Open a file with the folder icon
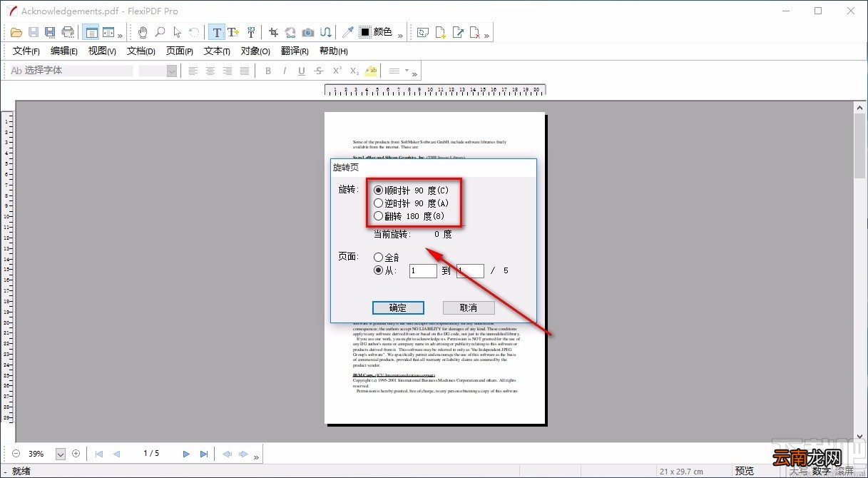Image resolution: width=868 pixels, height=478 pixels. (17, 32)
